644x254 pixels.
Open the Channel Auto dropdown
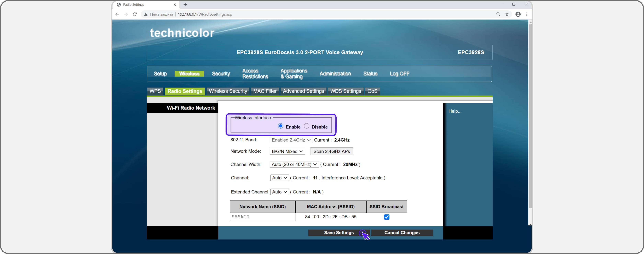point(279,178)
